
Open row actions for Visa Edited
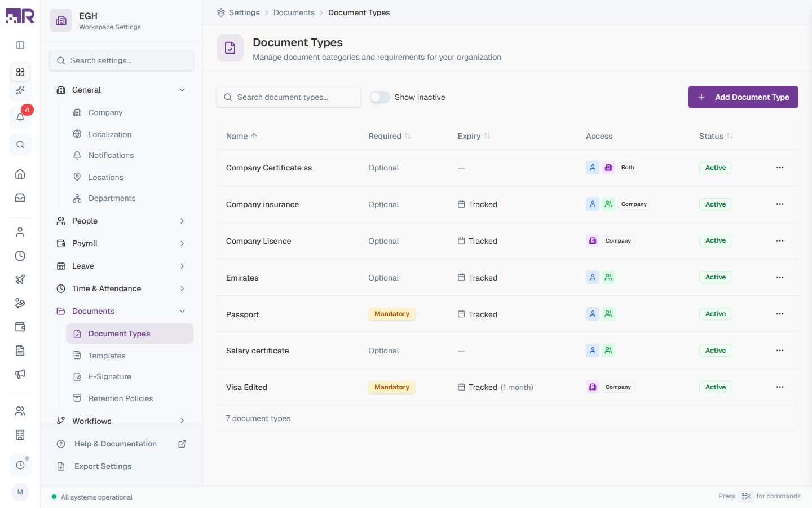[x=780, y=387]
